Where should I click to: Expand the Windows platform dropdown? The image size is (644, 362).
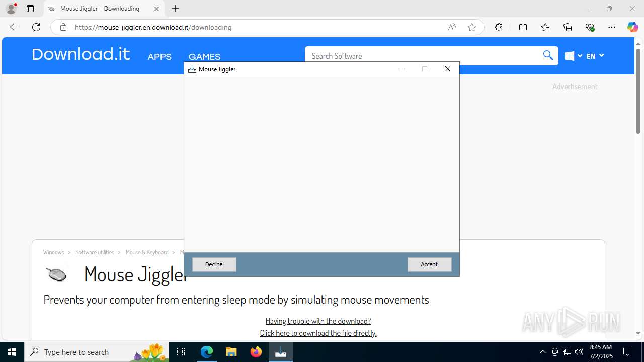tap(573, 56)
